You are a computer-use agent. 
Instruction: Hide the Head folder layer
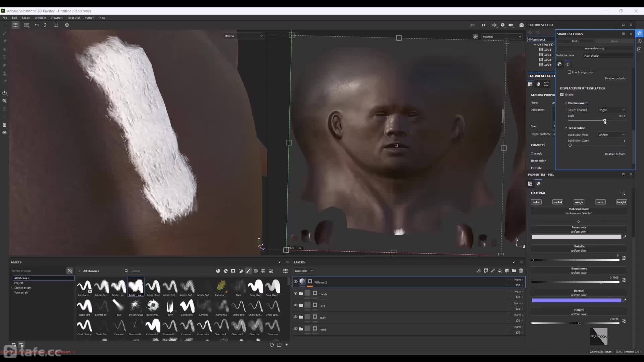(296, 329)
